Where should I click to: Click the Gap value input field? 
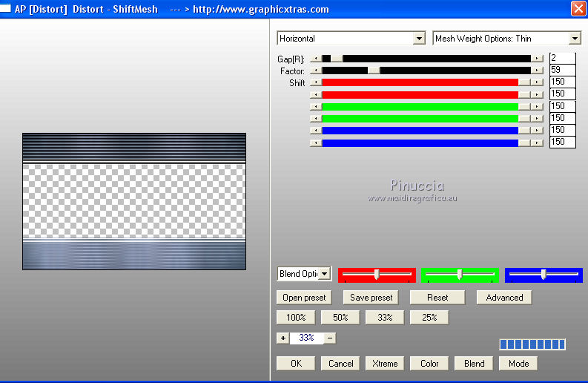tap(562, 58)
